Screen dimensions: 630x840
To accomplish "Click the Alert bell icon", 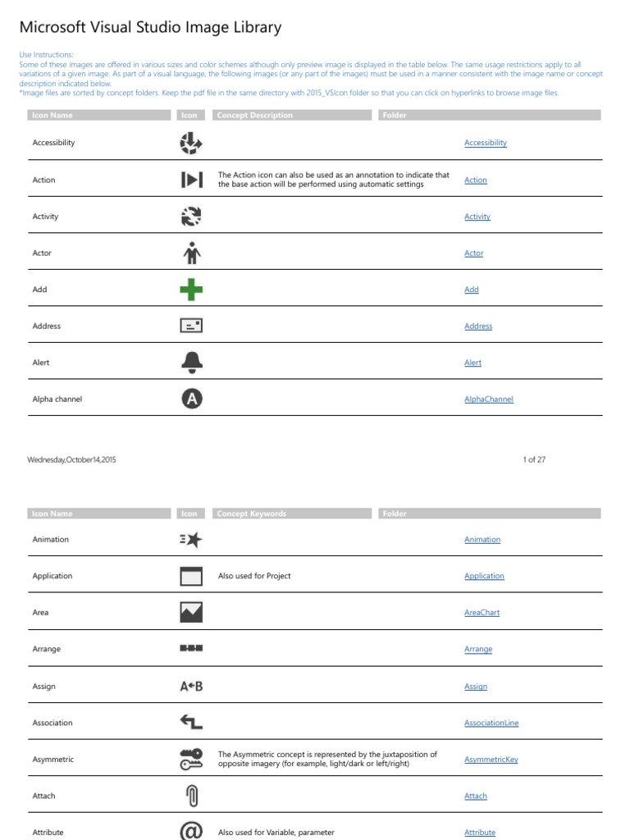I will tap(190, 363).
